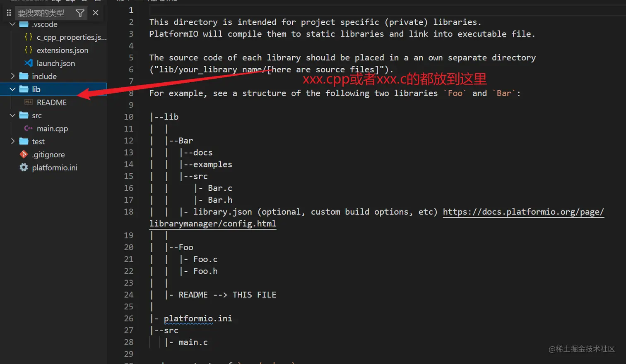
Task: Click 'platformio.ini' text on line 26
Action: 198,318
